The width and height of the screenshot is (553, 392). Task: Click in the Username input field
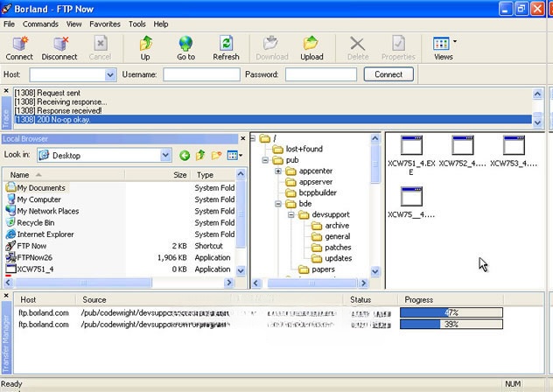tap(202, 74)
